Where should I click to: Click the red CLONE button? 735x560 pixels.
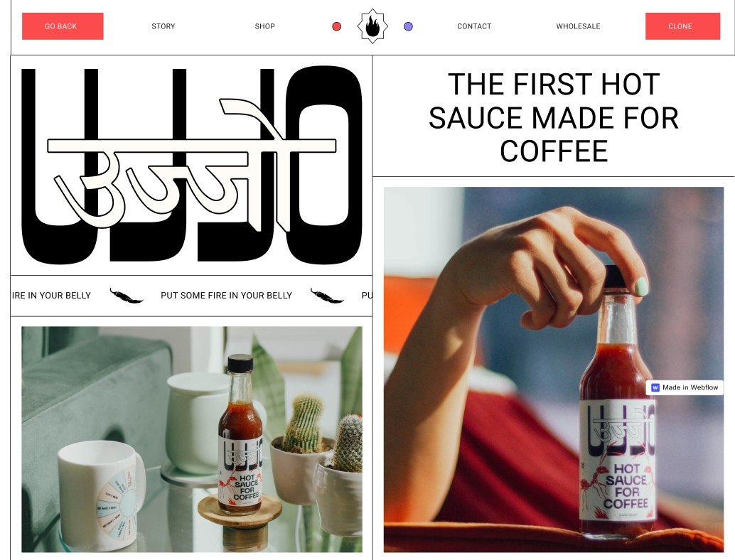click(x=682, y=26)
